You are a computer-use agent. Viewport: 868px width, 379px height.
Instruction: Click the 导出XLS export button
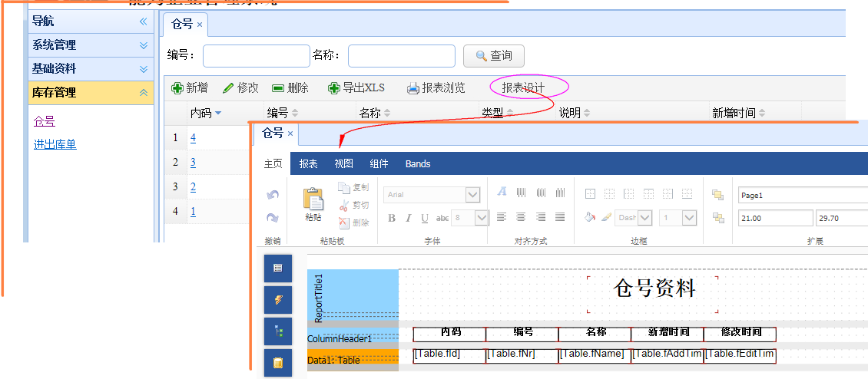356,88
